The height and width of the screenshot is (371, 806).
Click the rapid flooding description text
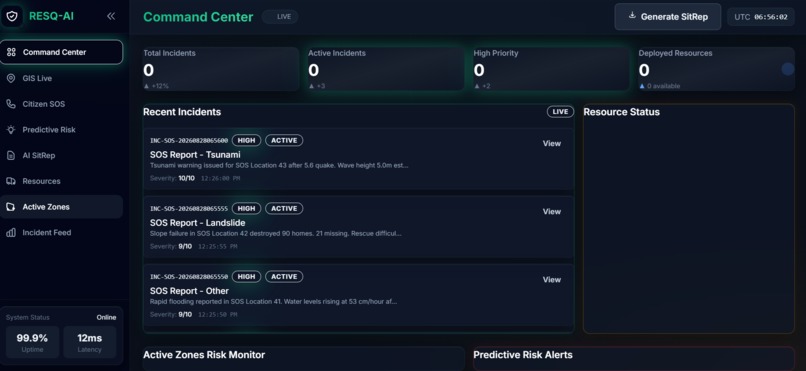coord(273,302)
